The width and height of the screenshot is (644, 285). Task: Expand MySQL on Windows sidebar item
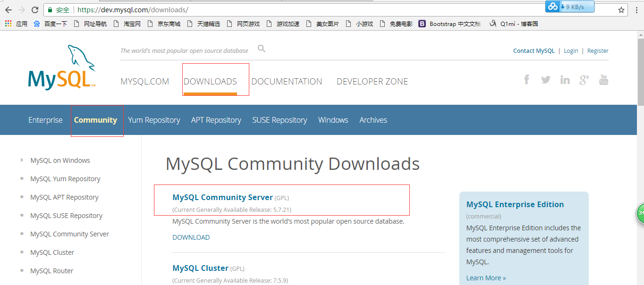point(60,160)
